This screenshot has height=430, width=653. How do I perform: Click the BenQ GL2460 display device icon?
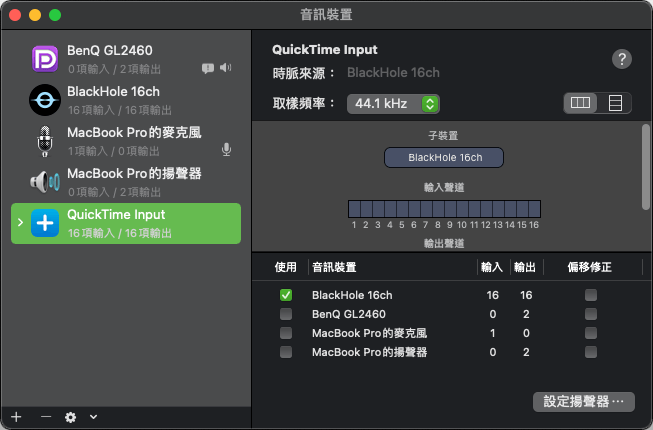[45, 59]
